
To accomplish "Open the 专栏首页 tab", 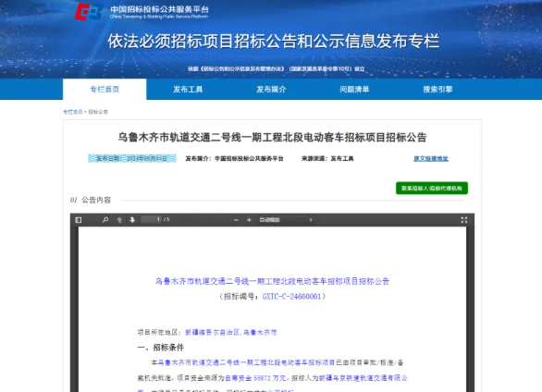I will tap(105, 90).
